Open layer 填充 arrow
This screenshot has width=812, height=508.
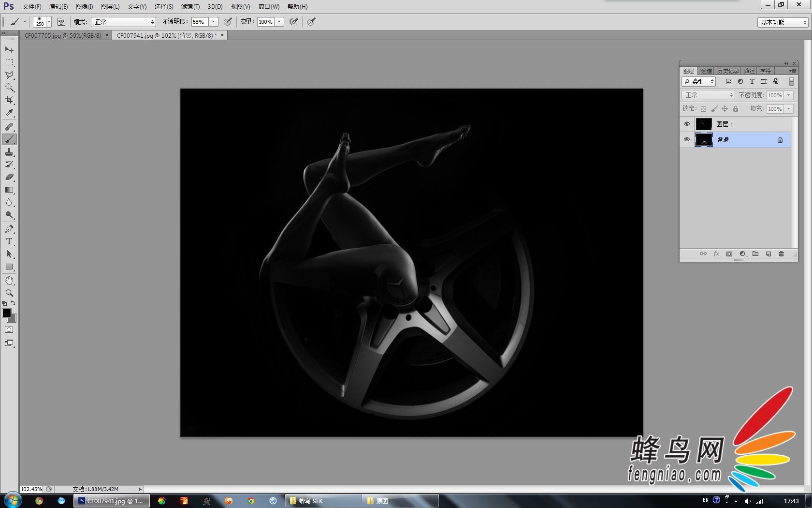[789, 109]
